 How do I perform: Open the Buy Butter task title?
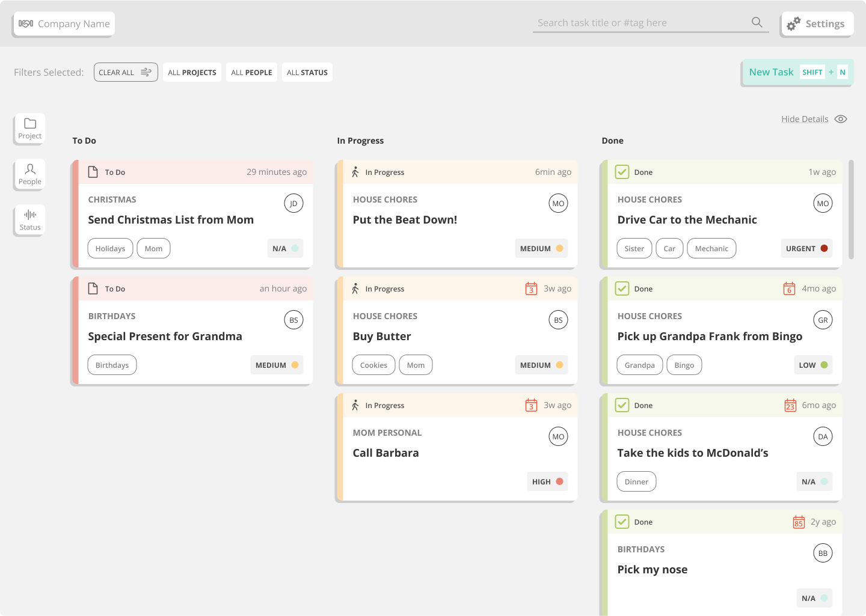point(382,337)
